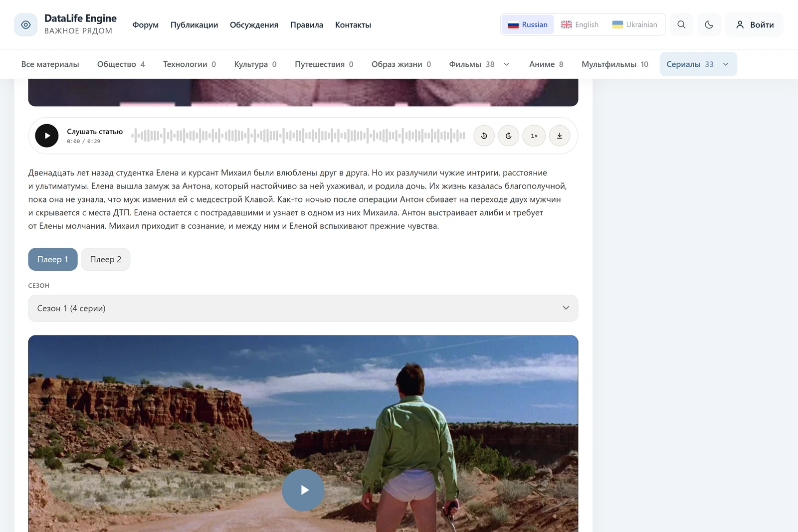Select the Путешествия category
This screenshot has width=798, height=532.
[x=324, y=64]
